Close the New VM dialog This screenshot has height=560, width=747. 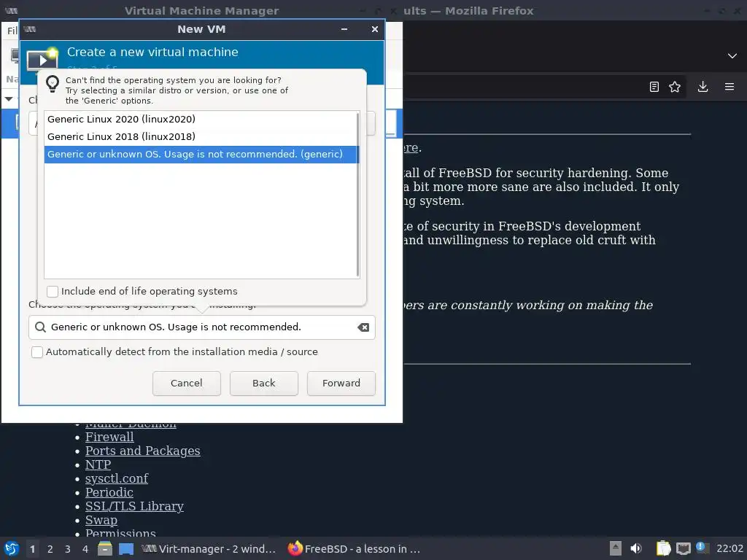(375, 29)
